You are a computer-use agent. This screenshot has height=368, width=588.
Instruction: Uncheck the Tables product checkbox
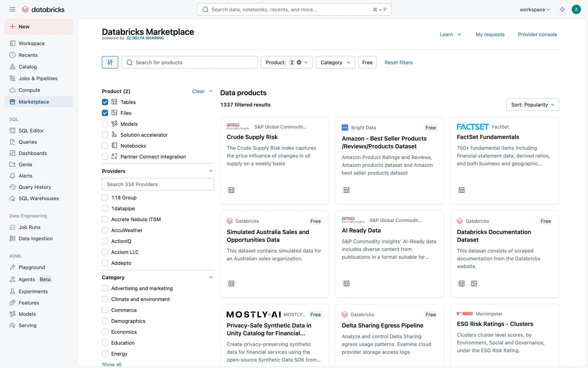click(x=105, y=102)
